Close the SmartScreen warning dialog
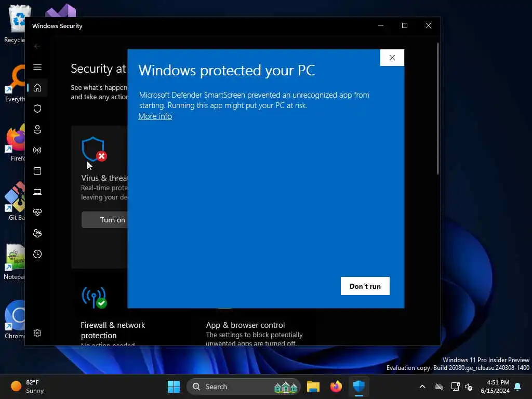532x399 pixels. (392, 58)
